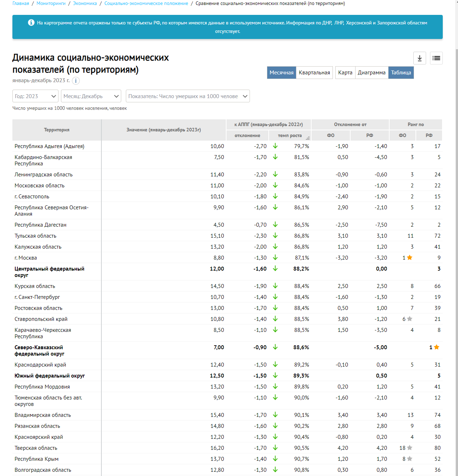
Task: Switch to Квартальная period view
Action: click(x=314, y=73)
